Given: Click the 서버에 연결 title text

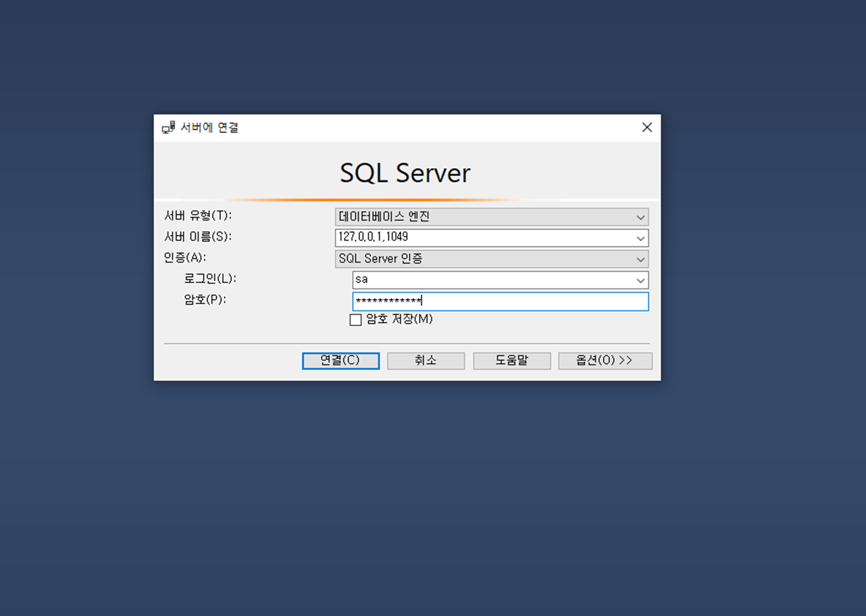Looking at the screenshot, I should point(209,128).
